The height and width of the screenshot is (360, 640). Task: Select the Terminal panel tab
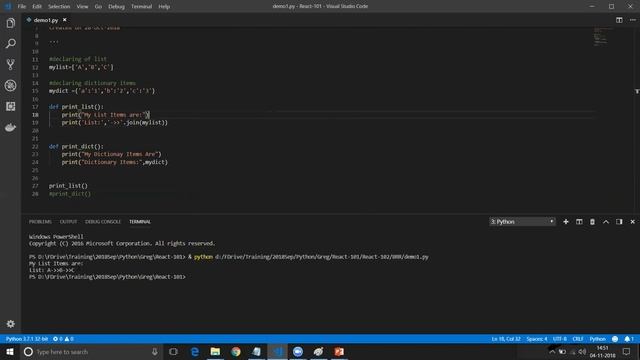(x=140, y=222)
